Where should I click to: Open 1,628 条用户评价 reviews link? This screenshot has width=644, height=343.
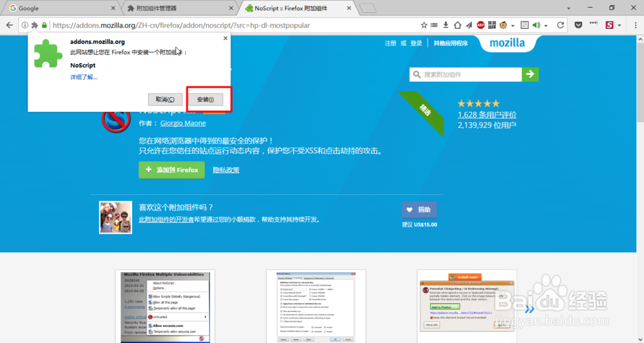[x=487, y=115]
